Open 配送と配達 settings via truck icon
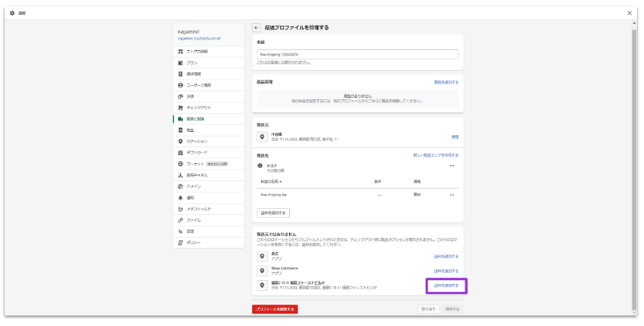 (x=181, y=118)
